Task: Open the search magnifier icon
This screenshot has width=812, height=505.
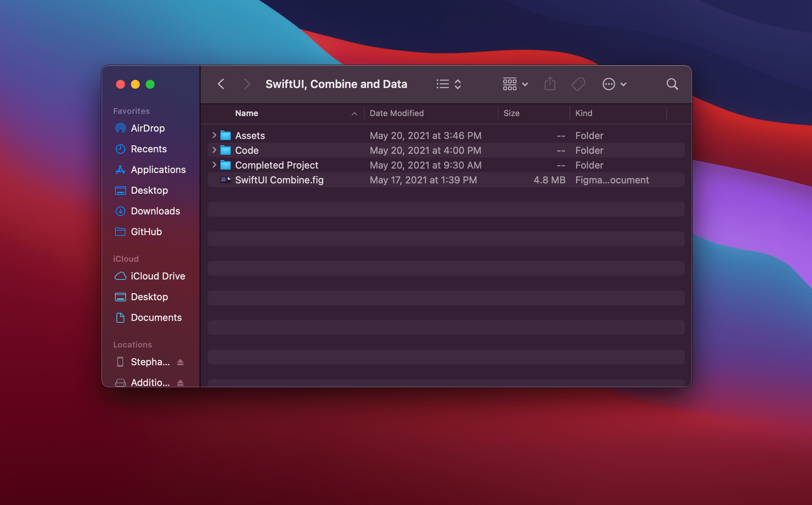Action: pos(672,84)
